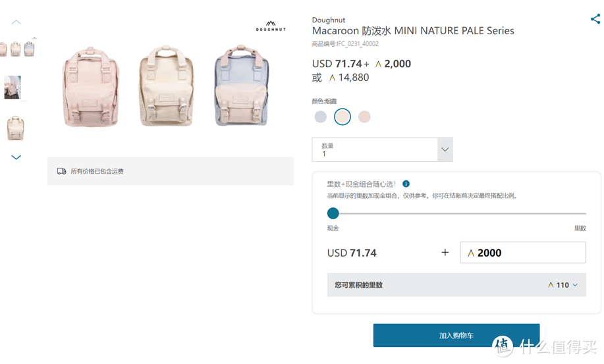This screenshot has height=364, width=604.
Task: Open the three-backpacks thumbnail
Action: pos(16,48)
